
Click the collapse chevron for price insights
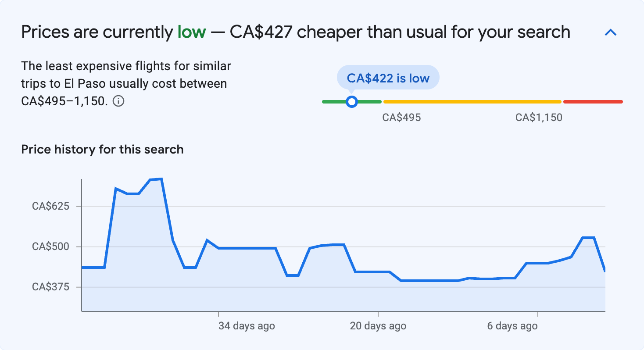click(610, 32)
